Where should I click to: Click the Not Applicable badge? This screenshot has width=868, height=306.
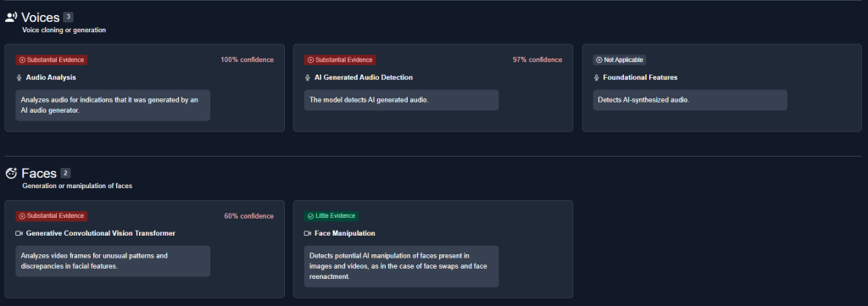point(620,60)
